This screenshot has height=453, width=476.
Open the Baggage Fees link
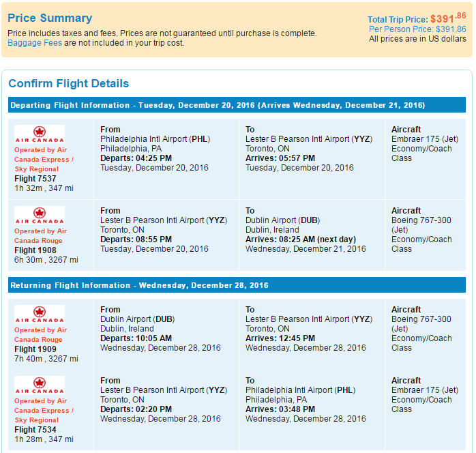35,43
